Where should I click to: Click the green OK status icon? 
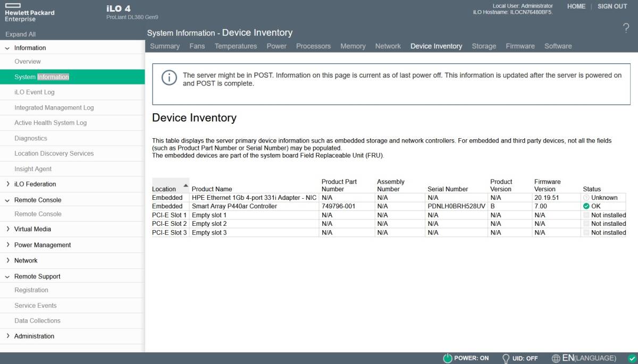(x=586, y=206)
